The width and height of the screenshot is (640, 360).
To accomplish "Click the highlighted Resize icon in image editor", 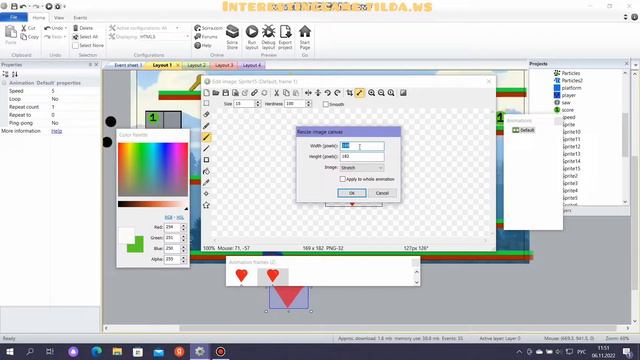I will pos(360,93).
